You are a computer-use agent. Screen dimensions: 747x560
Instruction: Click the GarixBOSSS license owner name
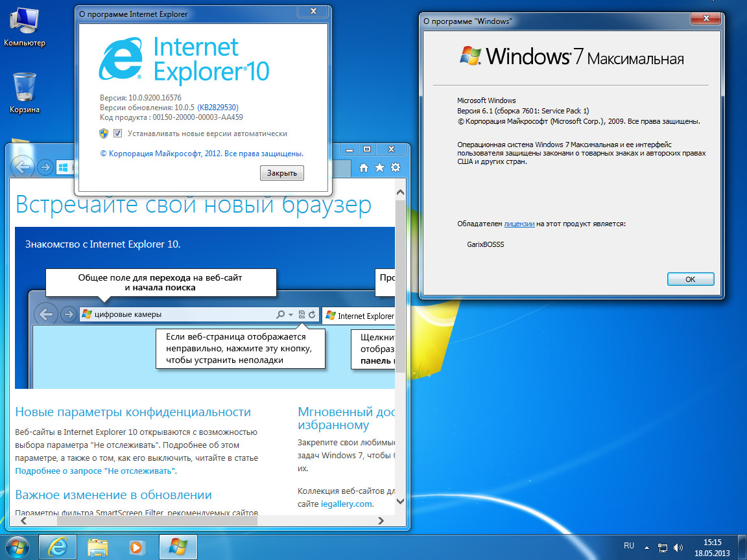(x=486, y=244)
